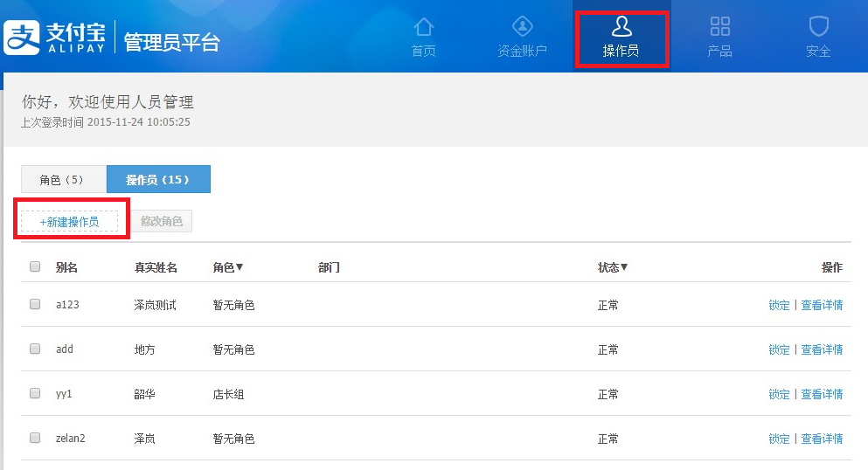
Task: Open the 资金账户 fund account icon
Action: click(522, 26)
